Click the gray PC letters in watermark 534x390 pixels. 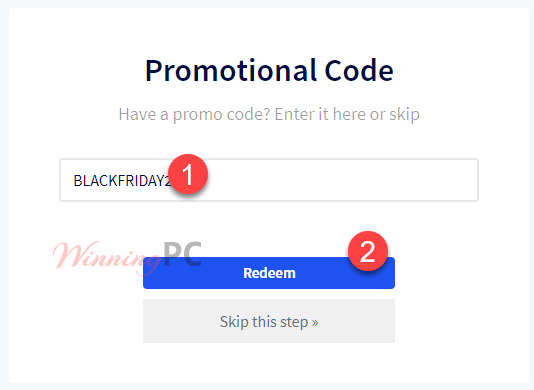click(182, 254)
